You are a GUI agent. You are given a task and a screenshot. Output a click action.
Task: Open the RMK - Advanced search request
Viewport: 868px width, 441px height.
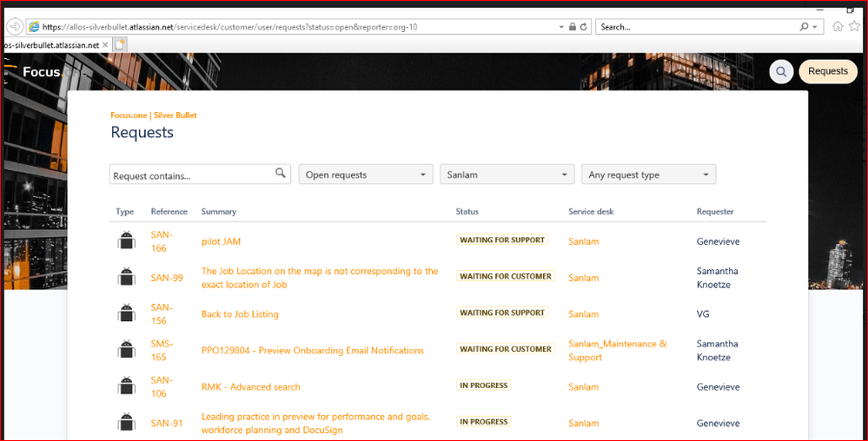pyautogui.click(x=251, y=387)
